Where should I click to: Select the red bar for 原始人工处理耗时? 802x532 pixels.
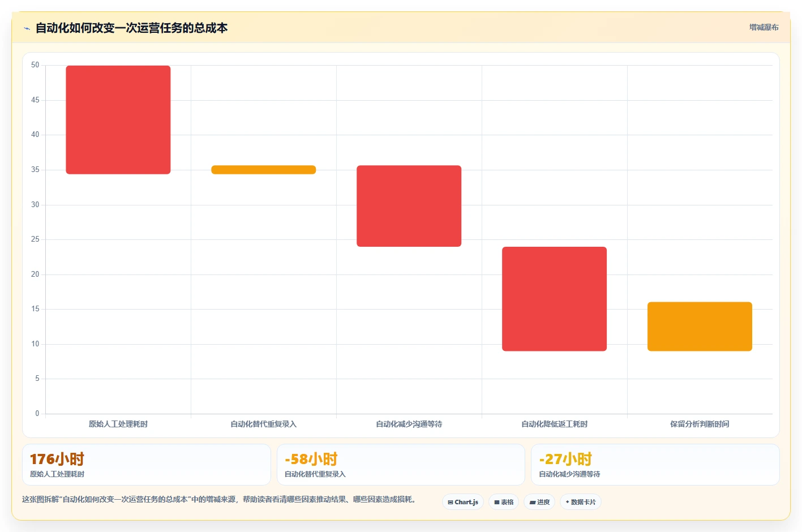[118, 120]
